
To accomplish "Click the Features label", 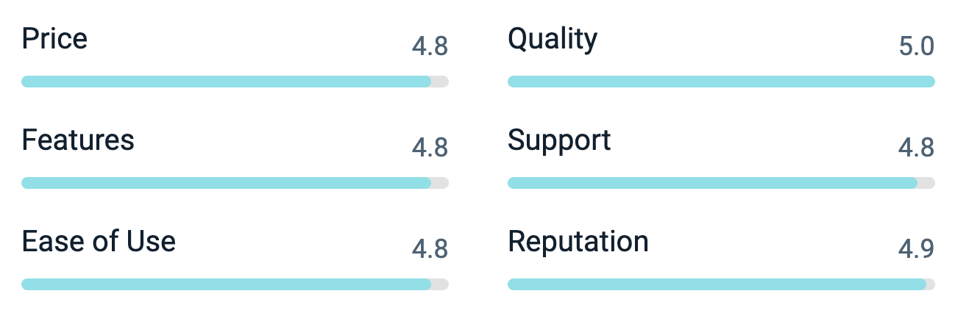I will point(78,140).
